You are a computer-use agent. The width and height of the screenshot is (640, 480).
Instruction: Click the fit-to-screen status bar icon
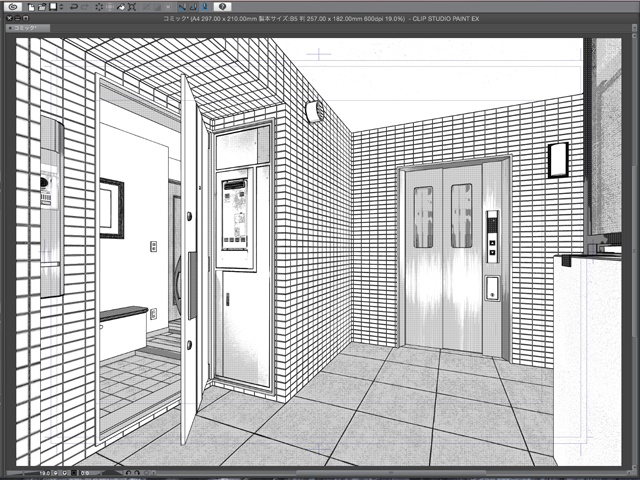pos(74,473)
